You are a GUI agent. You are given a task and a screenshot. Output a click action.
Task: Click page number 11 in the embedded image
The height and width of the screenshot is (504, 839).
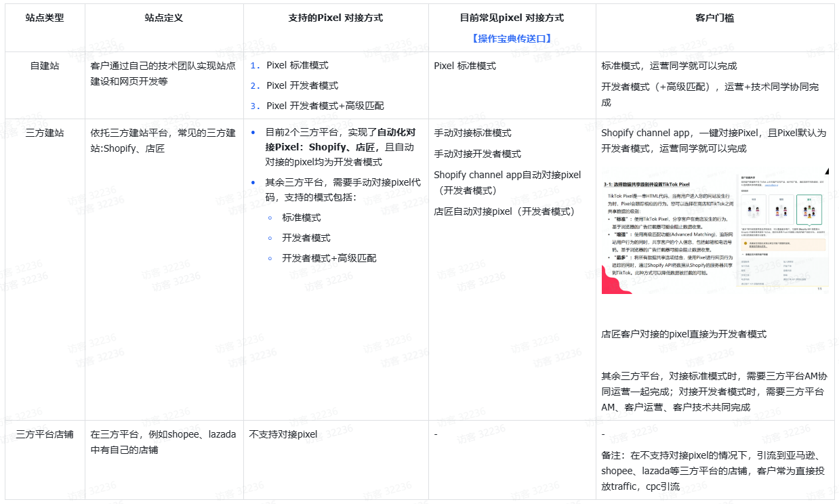[819, 289]
